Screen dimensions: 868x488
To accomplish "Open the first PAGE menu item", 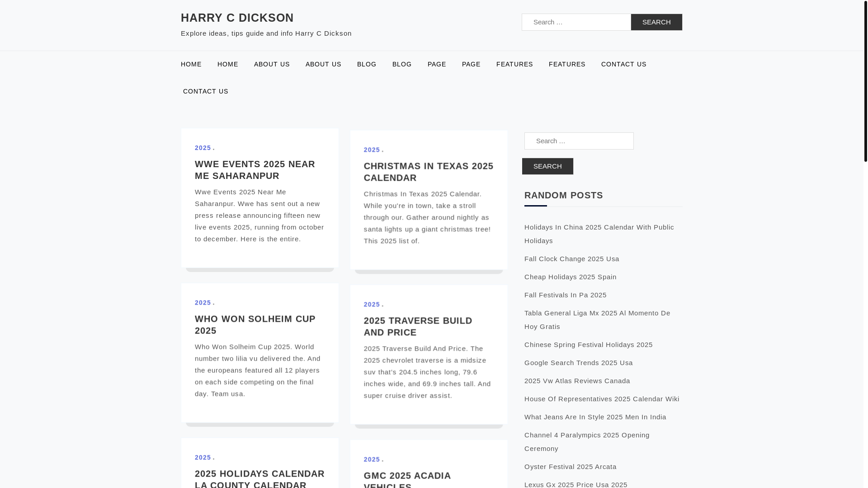I will coord(437,64).
